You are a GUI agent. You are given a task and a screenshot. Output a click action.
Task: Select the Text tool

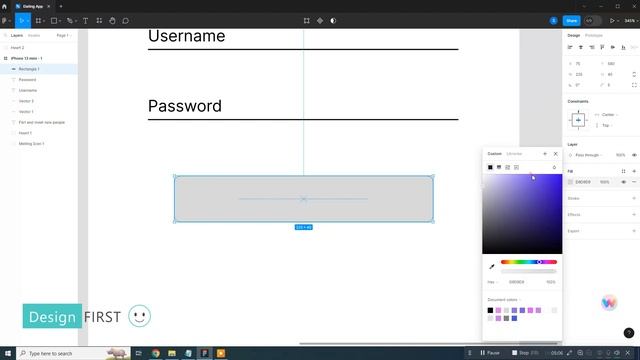coord(85,21)
